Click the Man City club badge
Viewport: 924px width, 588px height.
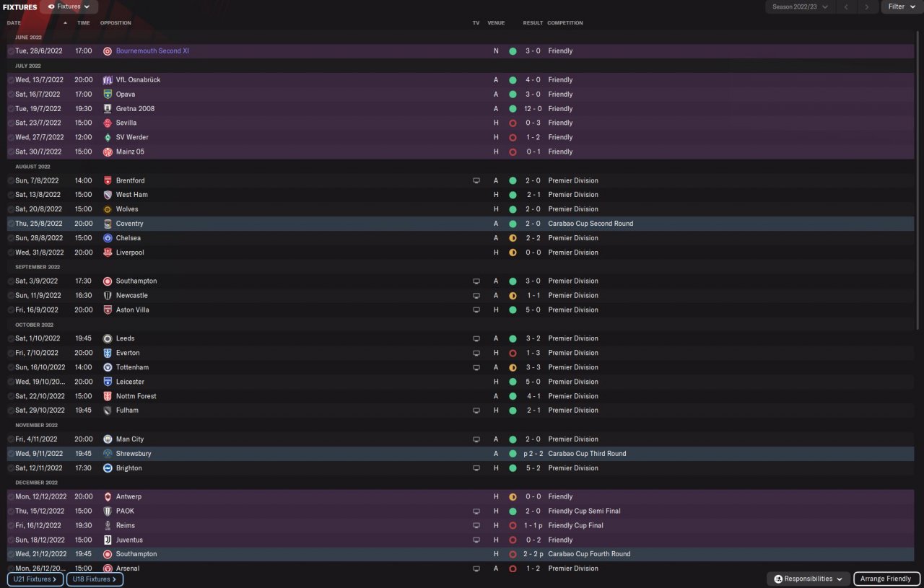point(108,439)
